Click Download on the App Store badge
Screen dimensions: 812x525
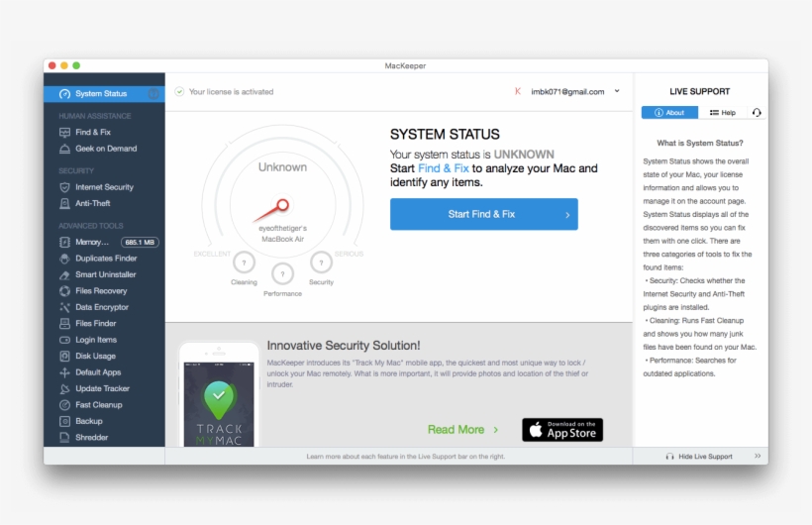point(562,430)
